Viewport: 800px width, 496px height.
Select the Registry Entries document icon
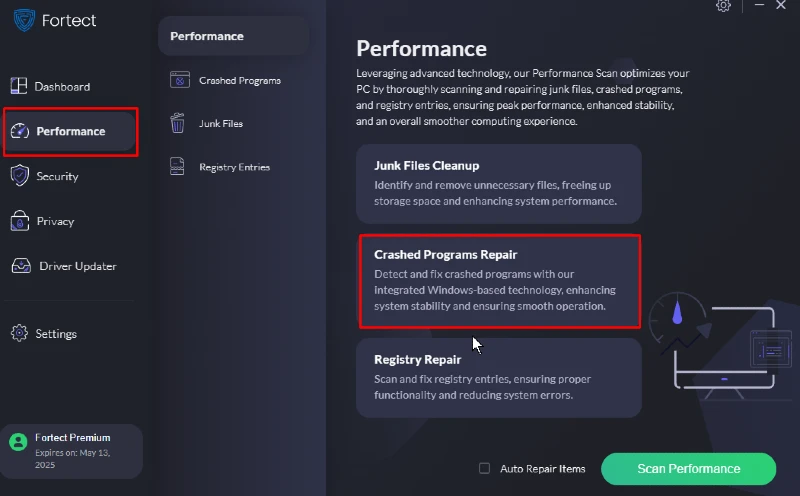(177, 166)
